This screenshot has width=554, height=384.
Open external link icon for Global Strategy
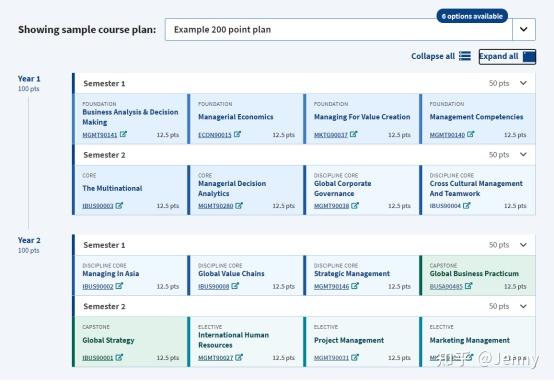pyautogui.click(x=119, y=357)
